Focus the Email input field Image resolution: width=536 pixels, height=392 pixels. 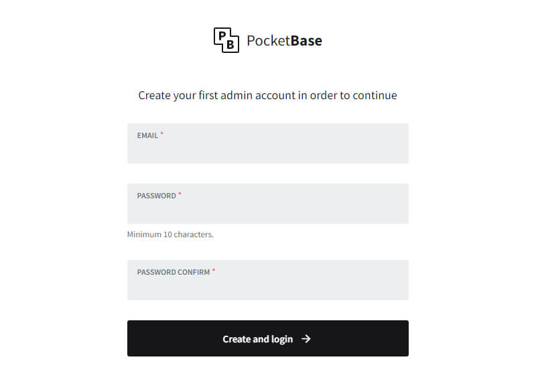pyautogui.click(x=267, y=143)
